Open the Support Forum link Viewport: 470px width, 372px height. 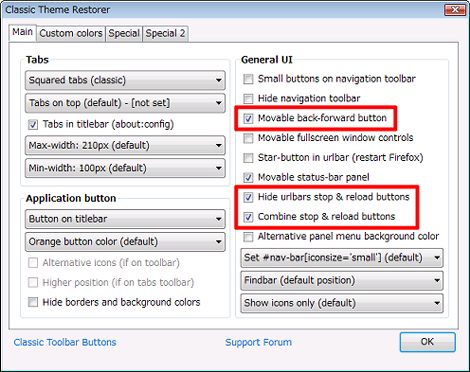point(258,342)
